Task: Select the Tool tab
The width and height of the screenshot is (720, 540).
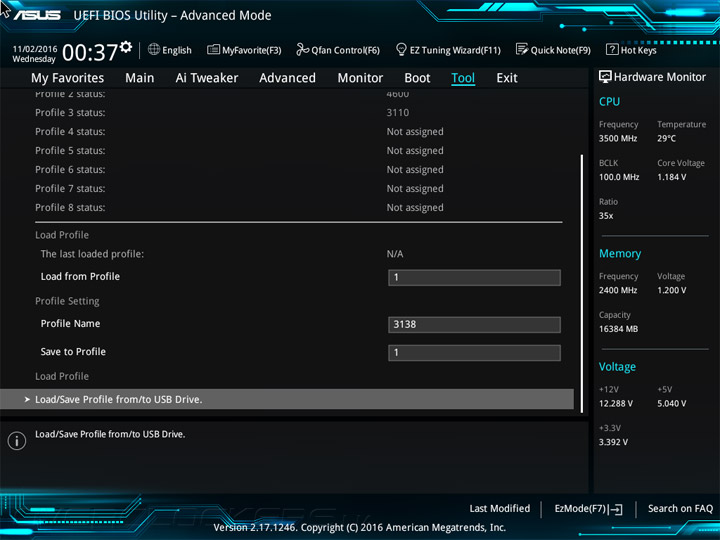Action: point(463,78)
